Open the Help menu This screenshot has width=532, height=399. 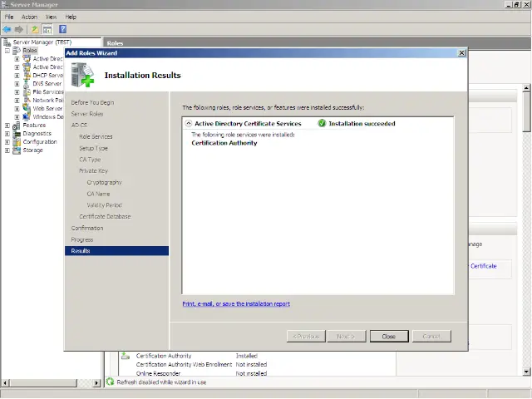tap(71, 17)
